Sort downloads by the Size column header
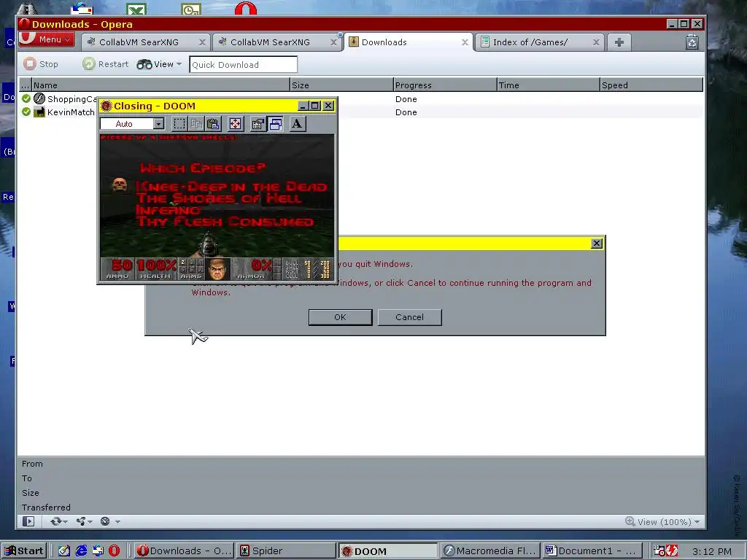This screenshot has height=560, width=747. click(x=341, y=85)
